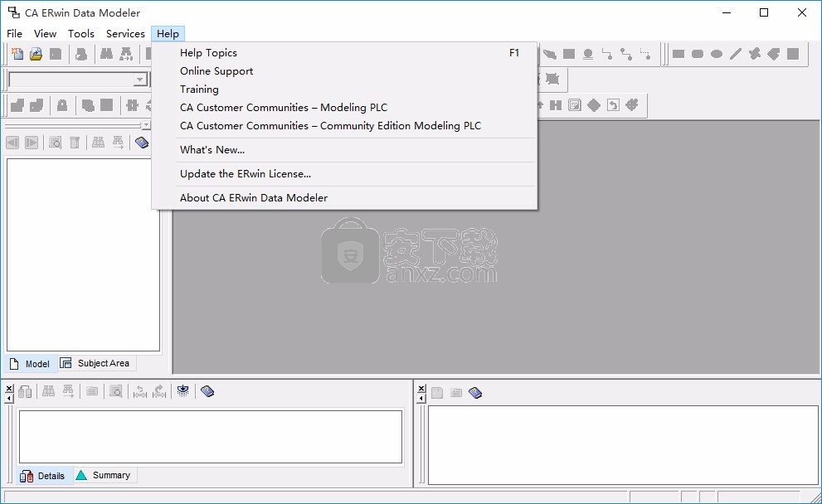Click the Save disk icon in toolbar
The height and width of the screenshot is (504, 822).
pyautogui.click(x=56, y=54)
